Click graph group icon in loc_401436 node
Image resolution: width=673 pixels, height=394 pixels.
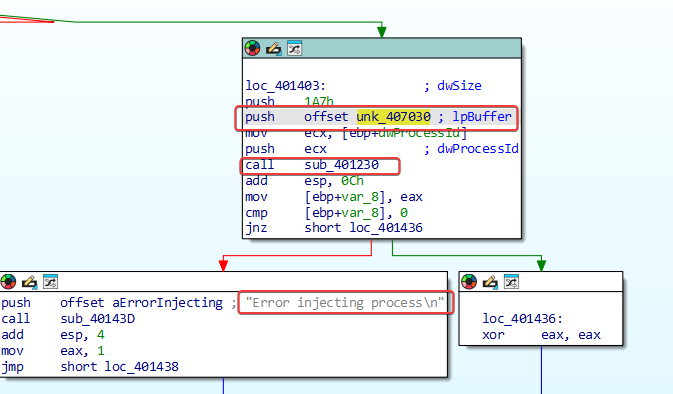click(x=511, y=282)
